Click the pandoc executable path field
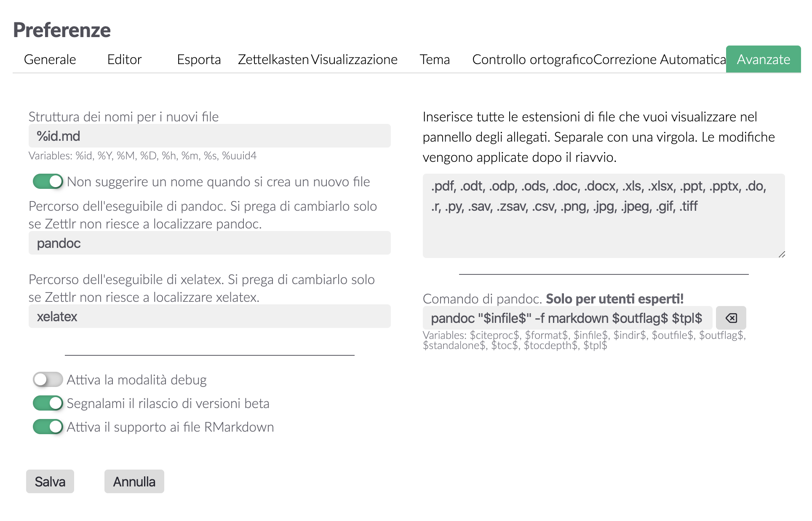Image resolution: width=812 pixels, height=521 pixels. (209, 243)
